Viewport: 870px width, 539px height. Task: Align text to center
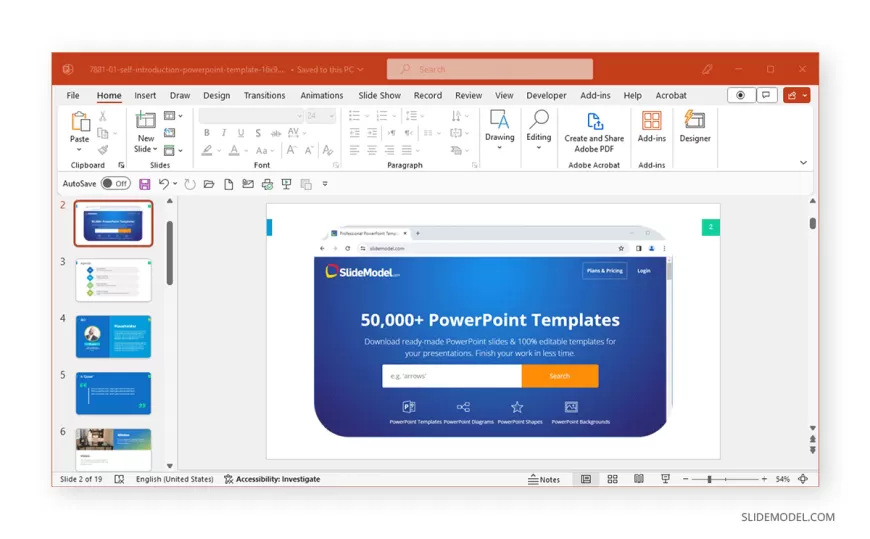point(372,150)
